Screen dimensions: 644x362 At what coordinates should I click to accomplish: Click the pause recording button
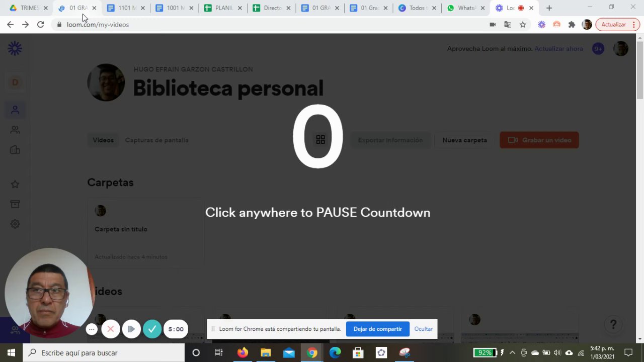tap(131, 329)
